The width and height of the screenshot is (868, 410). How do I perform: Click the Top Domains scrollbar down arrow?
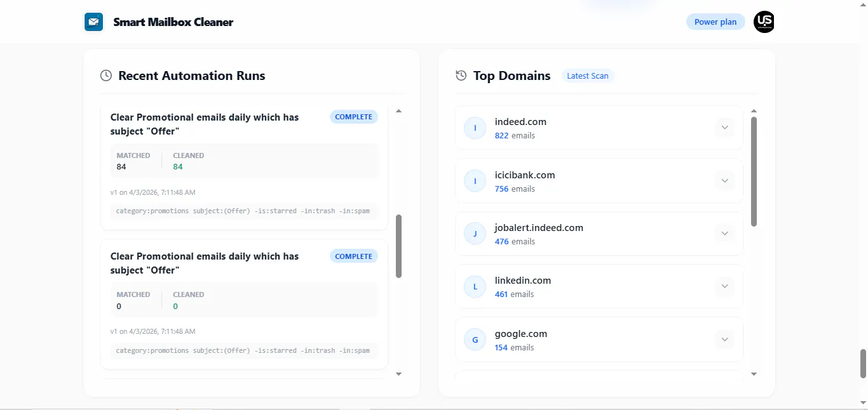point(754,374)
